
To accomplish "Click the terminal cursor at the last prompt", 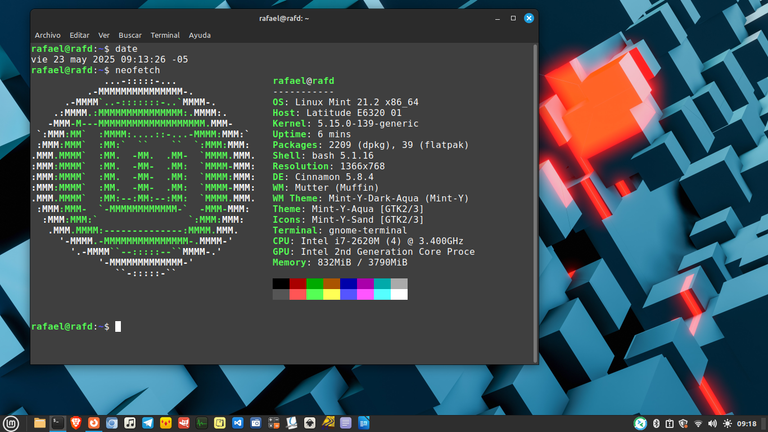I will point(118,327).
